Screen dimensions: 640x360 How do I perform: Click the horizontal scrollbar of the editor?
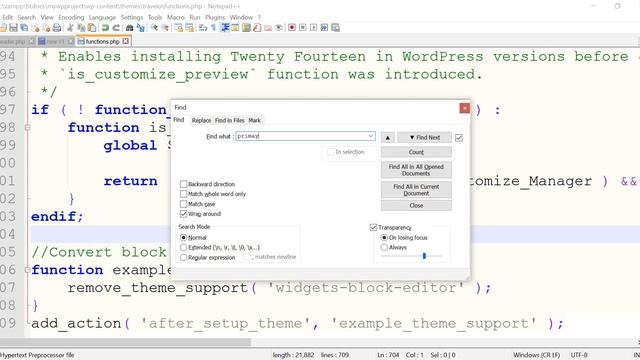tap(125, 342)
